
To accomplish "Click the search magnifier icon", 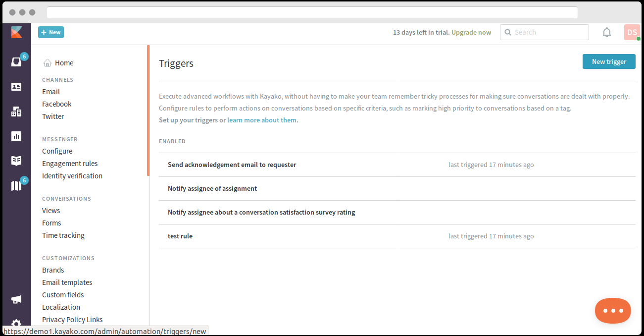I will tap(507, 32).
